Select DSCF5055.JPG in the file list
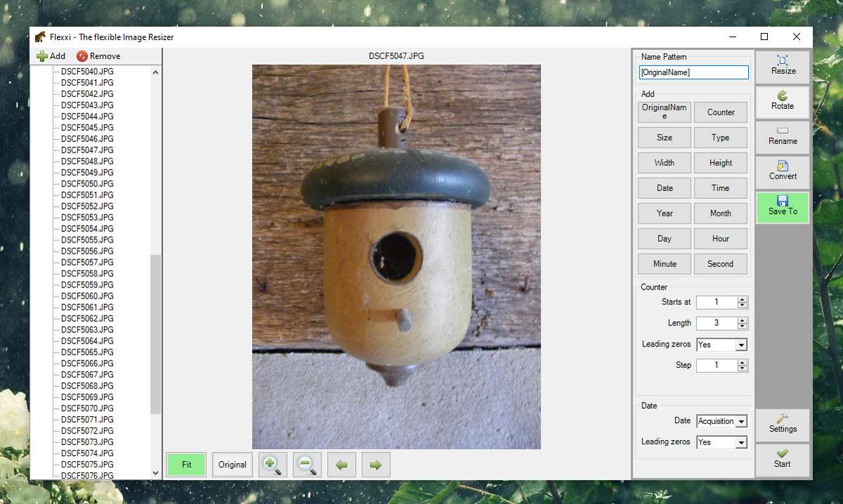Viewport: 843px width, 504px height. tap(87, 240)
